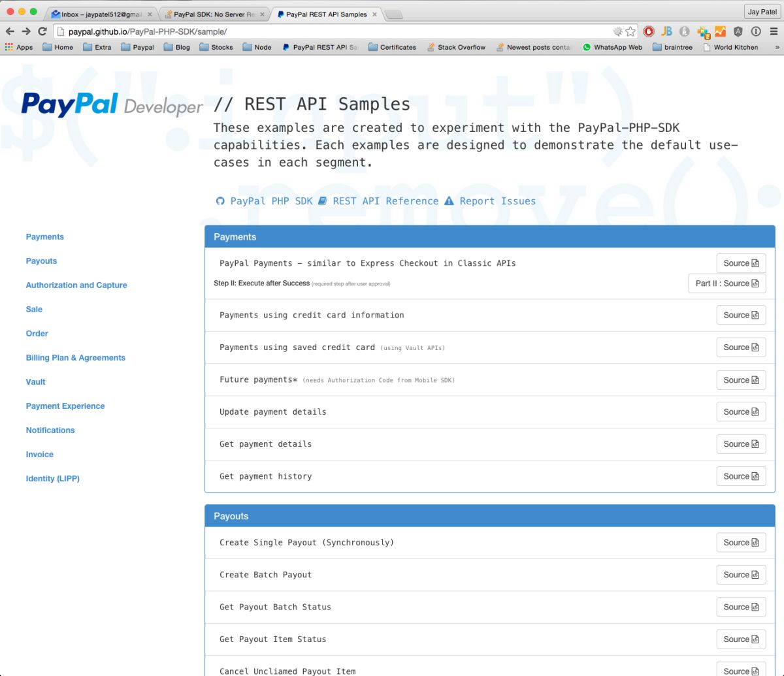The width and height of the screenshot is (784, 676).
Task: Click the puzzle-piece extension with badge 2
Action: point(703,32)
